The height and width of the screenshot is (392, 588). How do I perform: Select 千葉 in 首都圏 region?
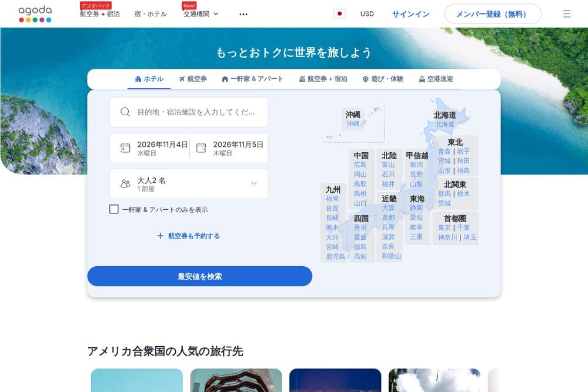[463, 228]
